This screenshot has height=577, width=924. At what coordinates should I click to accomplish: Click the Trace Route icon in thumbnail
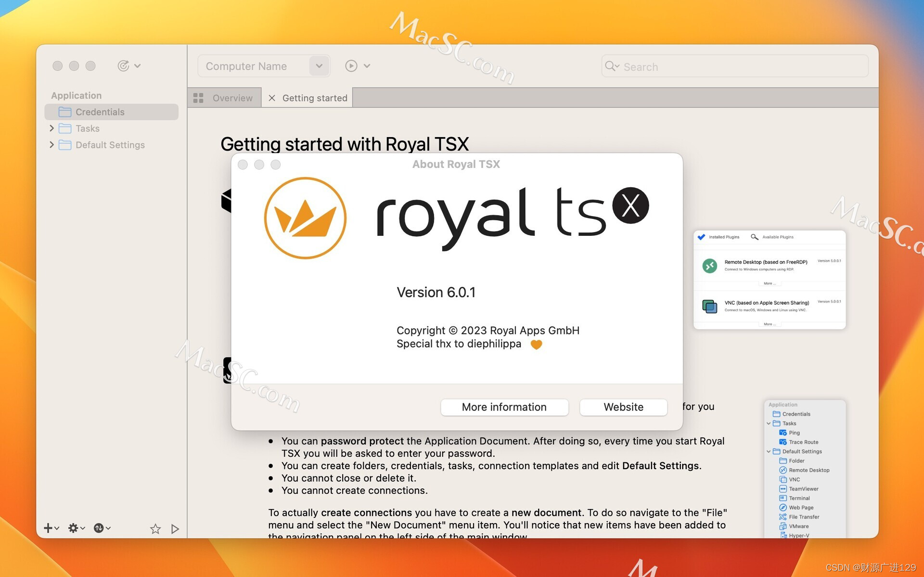[x=783, y=442]
